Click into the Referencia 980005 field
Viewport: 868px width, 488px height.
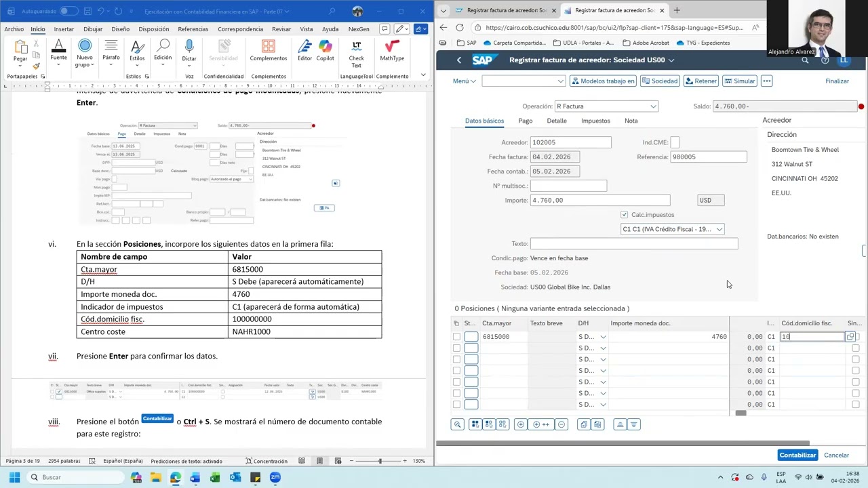[709, 157]
